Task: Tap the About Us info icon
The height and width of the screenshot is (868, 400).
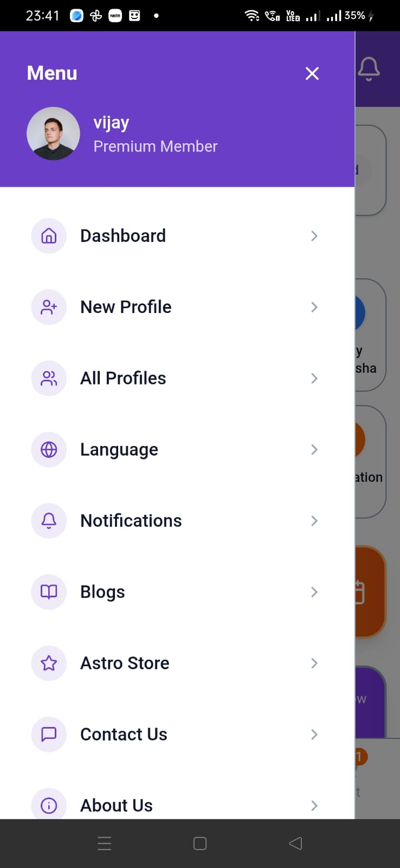Action: click(49, 805)
